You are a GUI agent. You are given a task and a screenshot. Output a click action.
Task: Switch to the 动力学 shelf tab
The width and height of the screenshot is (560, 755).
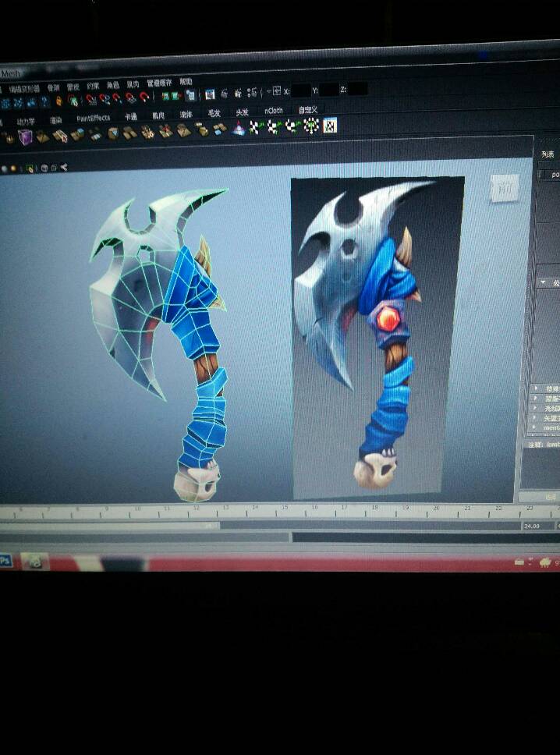coord(26,122)
